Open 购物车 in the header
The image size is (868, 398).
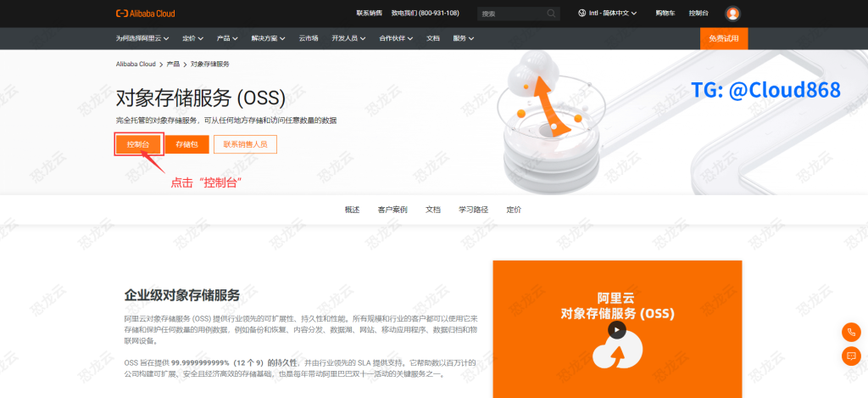665,13
